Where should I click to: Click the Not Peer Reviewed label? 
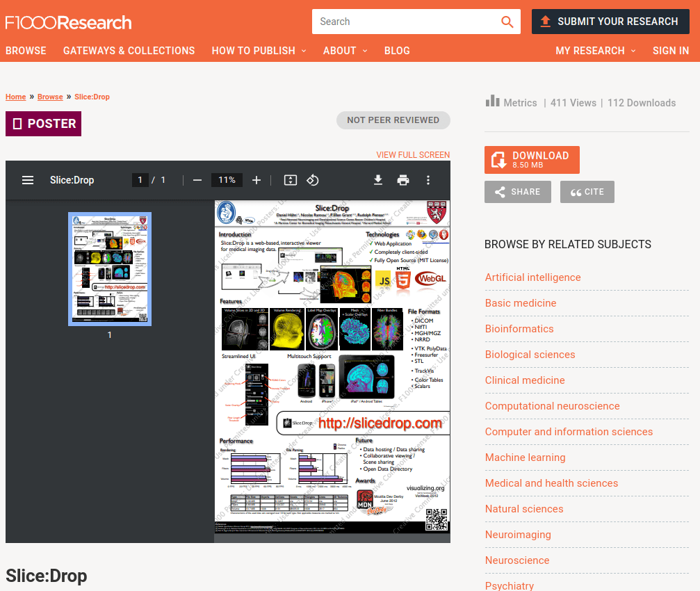pos(393,120)
